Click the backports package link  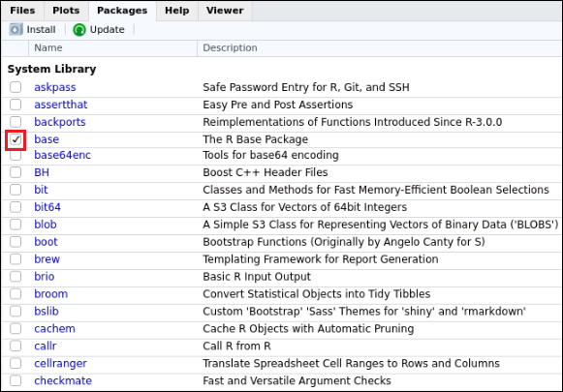(x=60, y=122)
